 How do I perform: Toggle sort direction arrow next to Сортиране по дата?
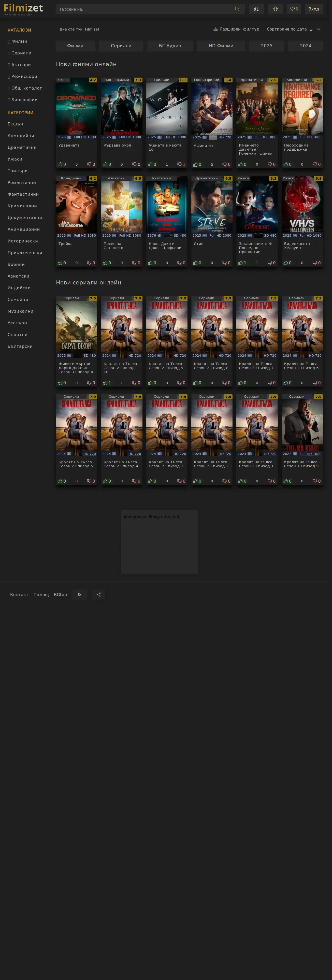(311, 29)
